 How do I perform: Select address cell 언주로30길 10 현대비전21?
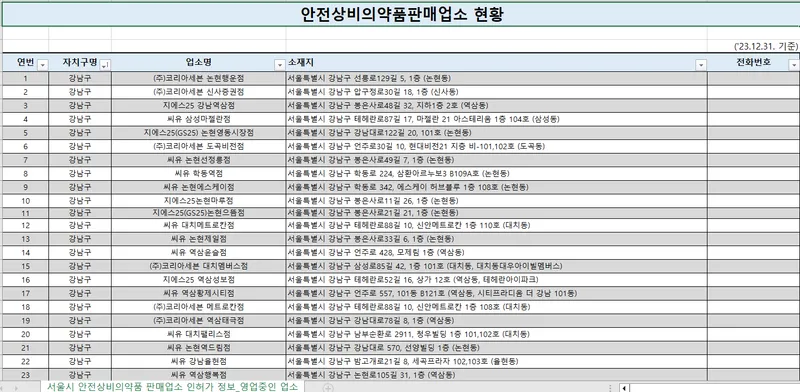click(x=496, y=146)
